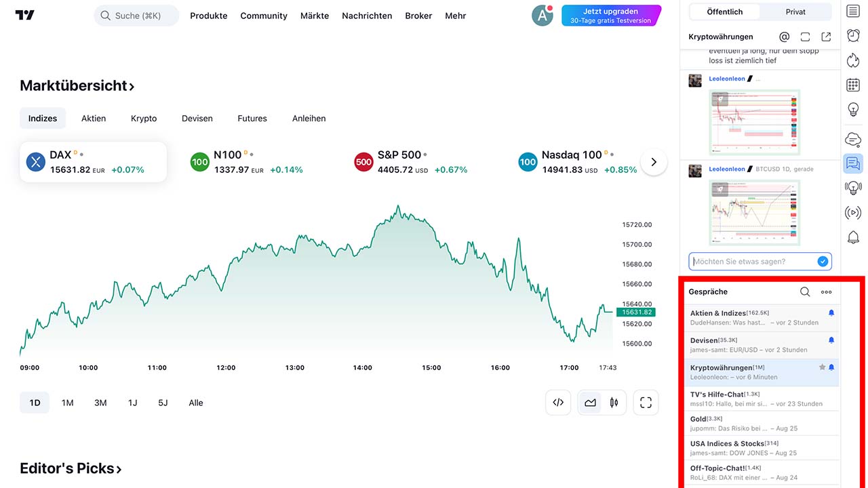Open the TradingView logo home link
Image resolution: width=868 pixels, height=488 pixels.
pyautogui.click(x=24, y=15)
